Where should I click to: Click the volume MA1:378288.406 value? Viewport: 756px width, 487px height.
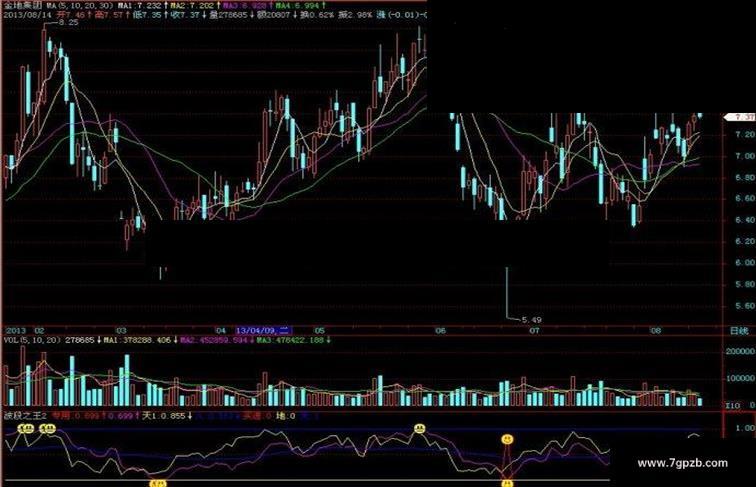pos(137,340)
